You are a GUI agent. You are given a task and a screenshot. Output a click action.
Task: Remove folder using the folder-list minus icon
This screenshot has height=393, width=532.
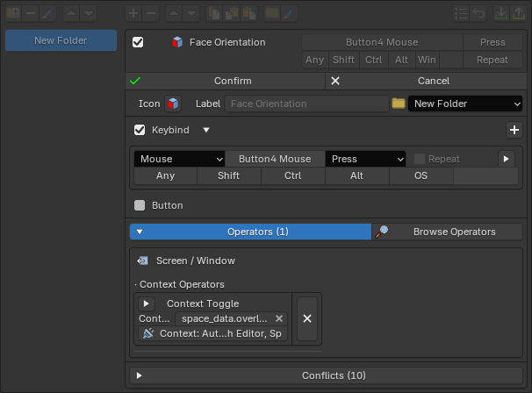[x=31, y=13]
